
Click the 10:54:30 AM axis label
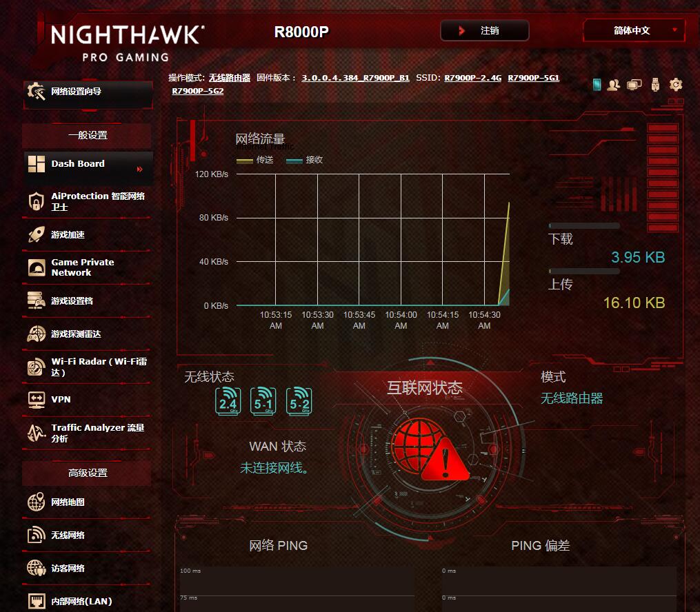point(484,320)
